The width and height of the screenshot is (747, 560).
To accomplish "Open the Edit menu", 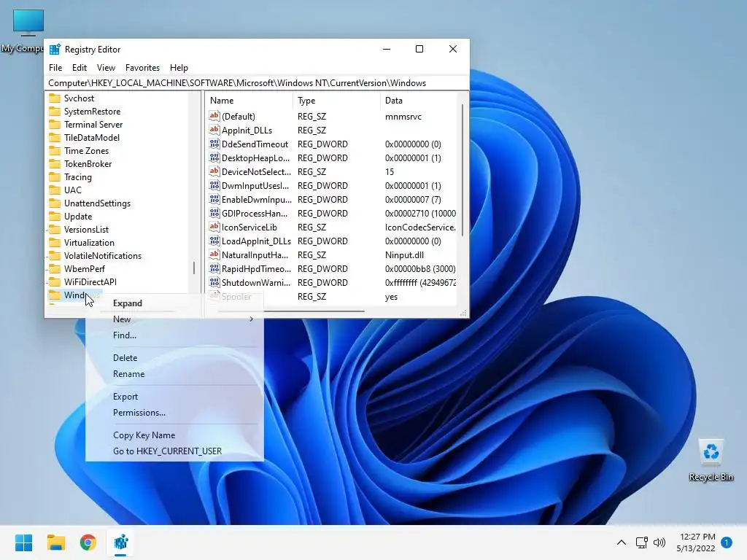I will pyautogui.click(x=79, y=68).
